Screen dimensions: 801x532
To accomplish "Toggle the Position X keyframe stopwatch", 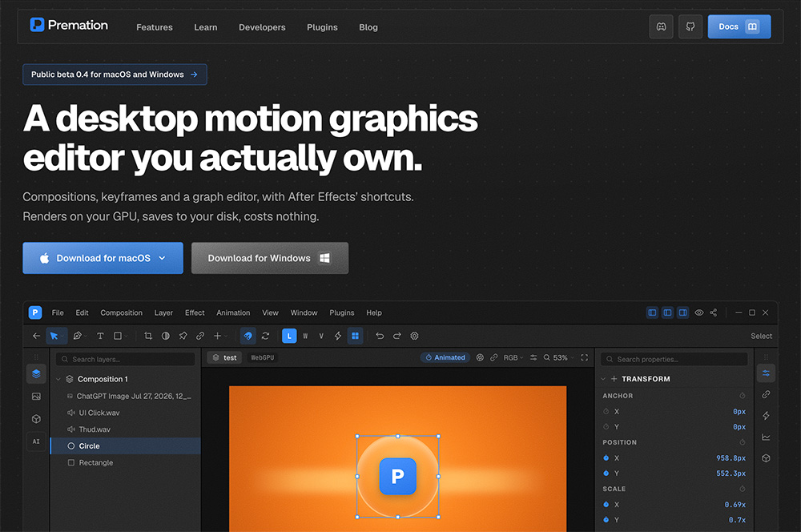I will coord(606,458).
